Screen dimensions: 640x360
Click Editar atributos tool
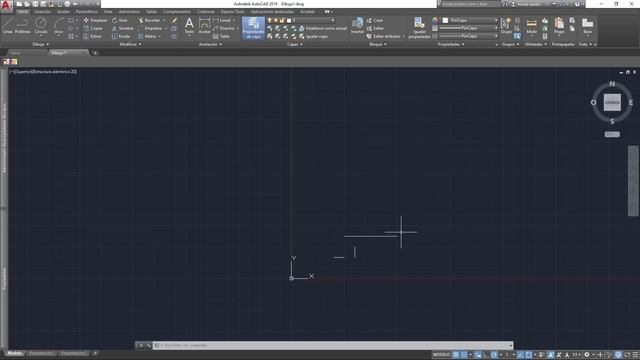(384, 36)
